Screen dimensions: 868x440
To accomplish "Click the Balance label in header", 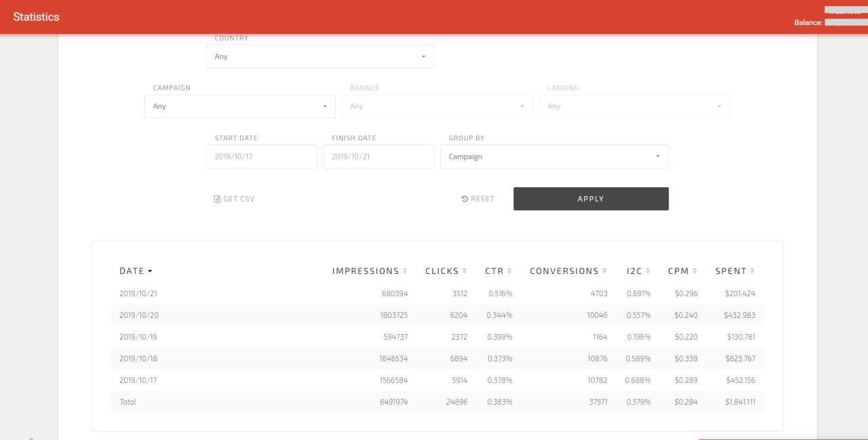I will [808, 22].
